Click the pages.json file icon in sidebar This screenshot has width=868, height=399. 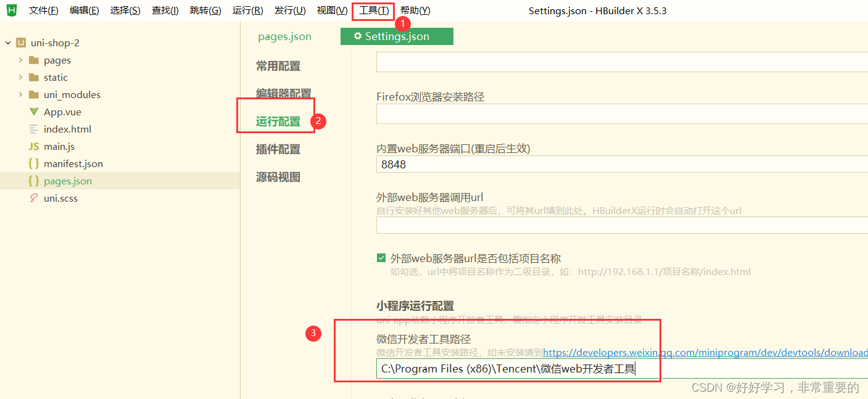[35, 181]
